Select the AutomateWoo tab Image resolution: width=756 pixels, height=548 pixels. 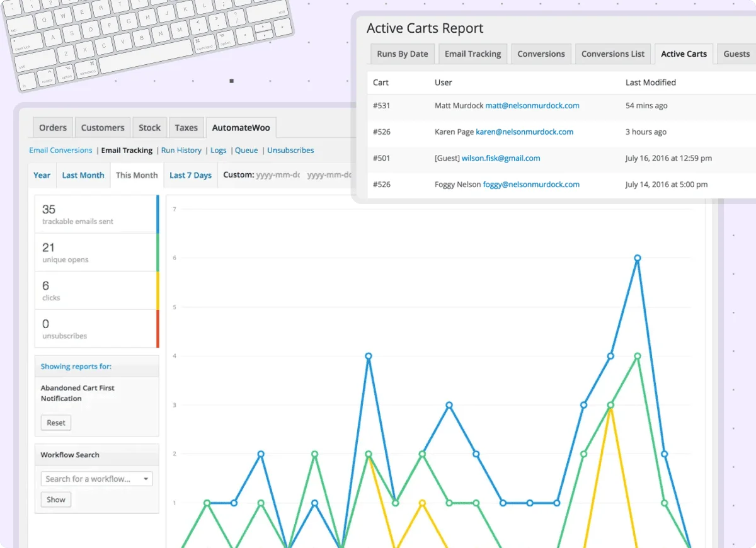[x=241, y=127]
